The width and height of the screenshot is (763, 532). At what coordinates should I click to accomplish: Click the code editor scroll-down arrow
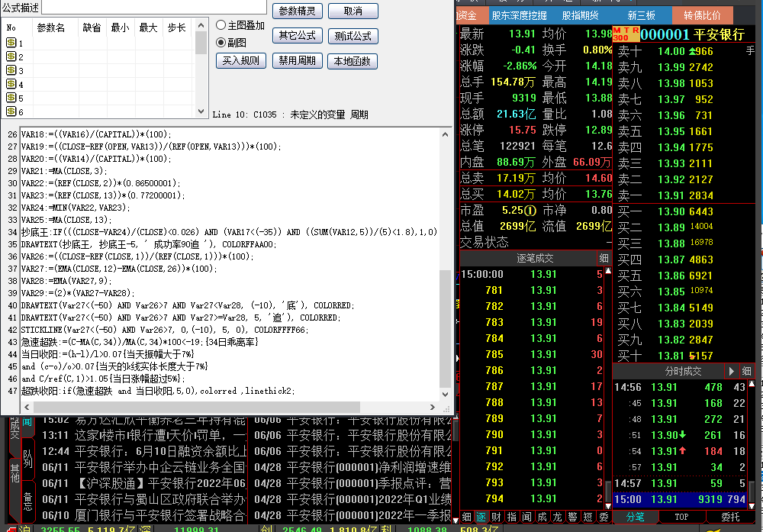pos(446,395)
